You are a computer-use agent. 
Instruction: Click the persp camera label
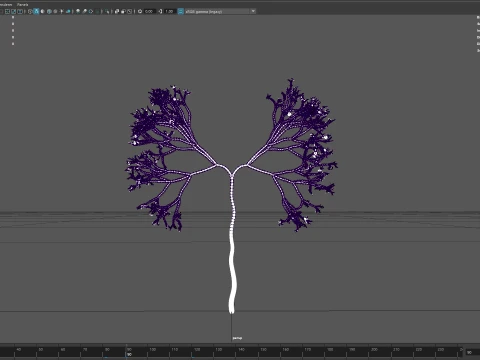(x=237, y=338)
